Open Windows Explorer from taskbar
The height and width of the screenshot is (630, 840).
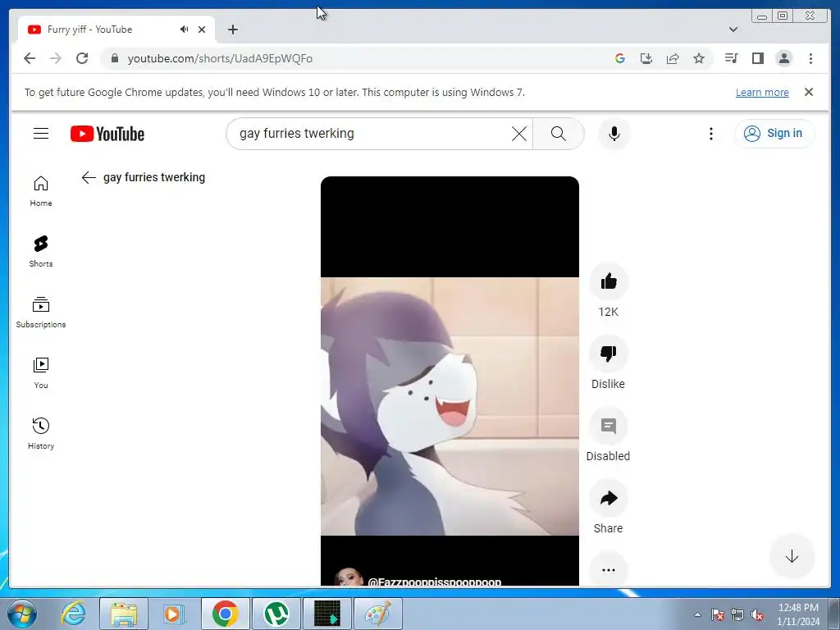[x=124, y=614]
